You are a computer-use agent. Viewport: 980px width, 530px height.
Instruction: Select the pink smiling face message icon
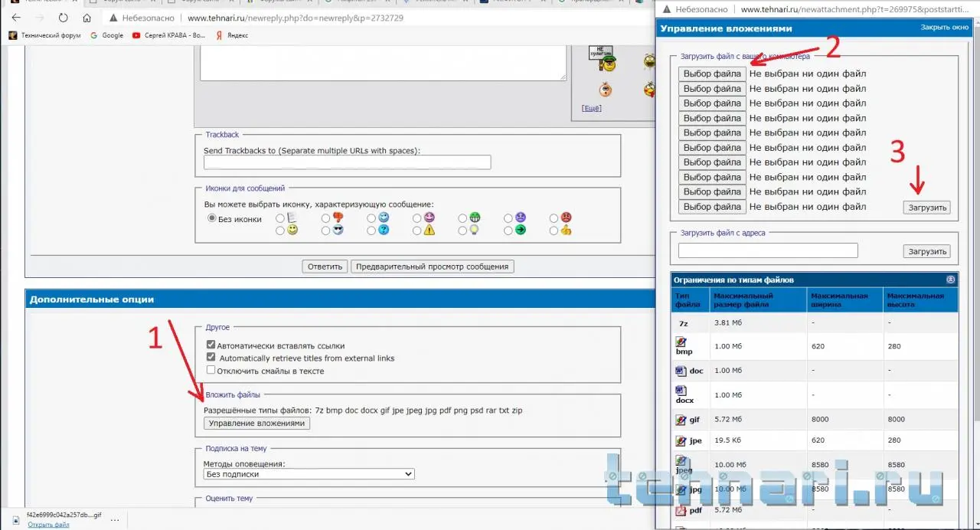pyautogui.click(x=430, y=218)
